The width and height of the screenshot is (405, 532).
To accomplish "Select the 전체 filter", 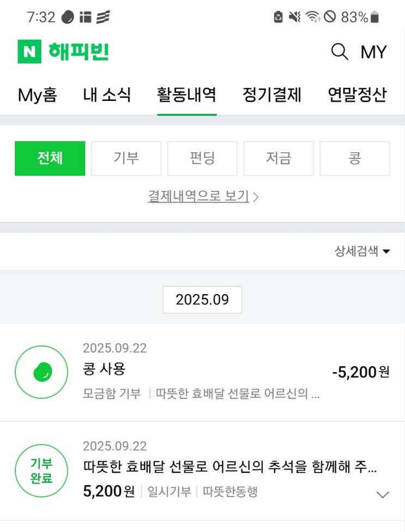I will pos(50,158).
